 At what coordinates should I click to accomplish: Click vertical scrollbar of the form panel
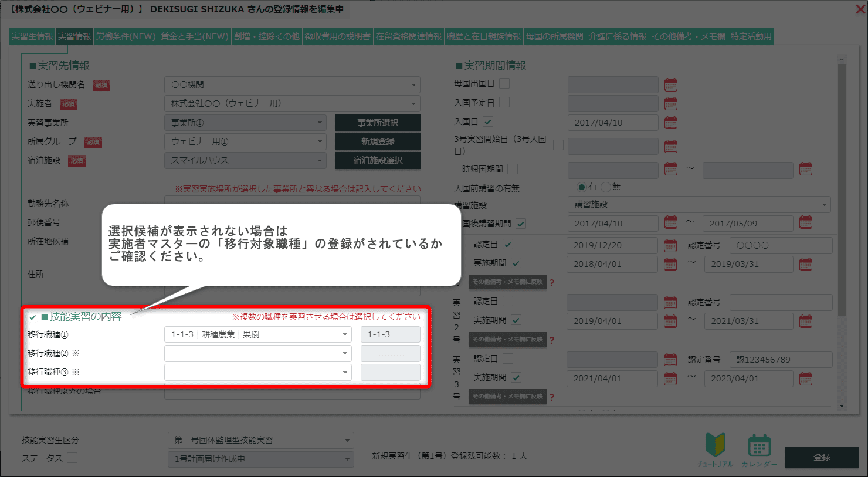[842, 190]
